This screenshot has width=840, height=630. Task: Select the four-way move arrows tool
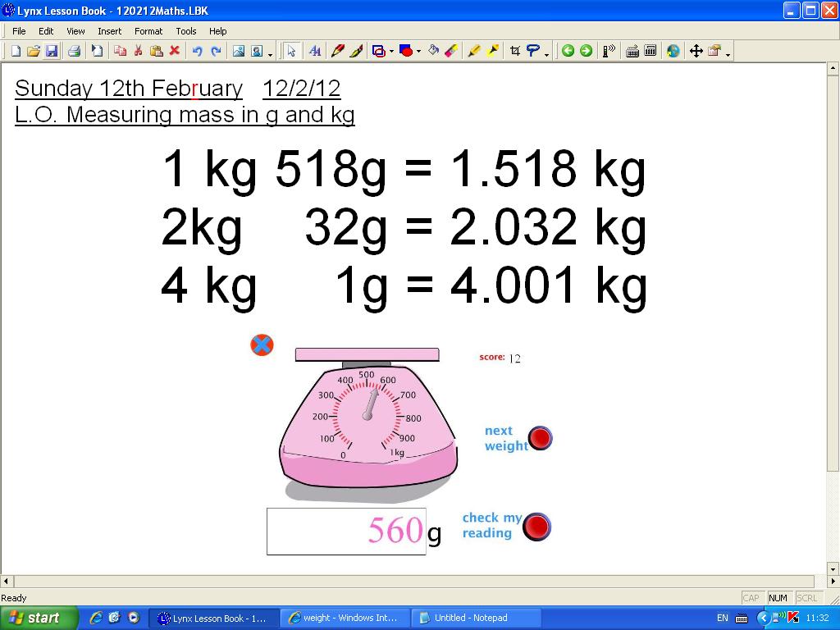pyautogui.click(x=696, y=51)
